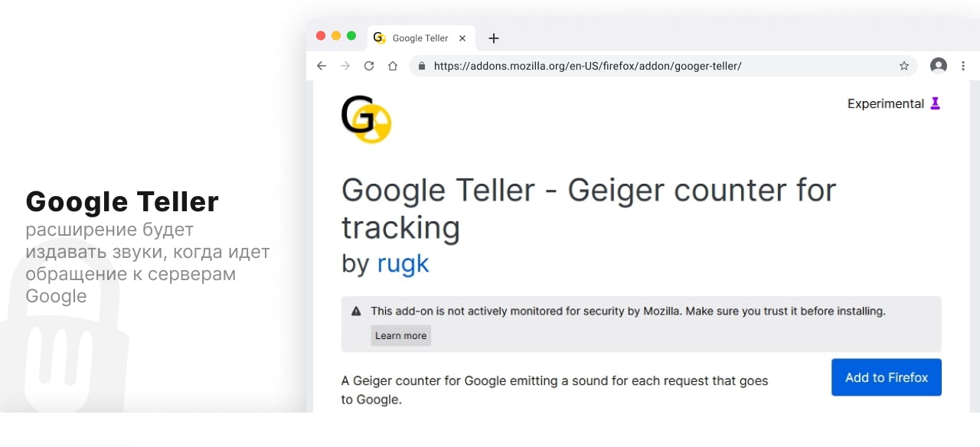Viewport: 980px width, 447px height.
Task: Click the padlock site security icon
Action: [x=421, y=66]
